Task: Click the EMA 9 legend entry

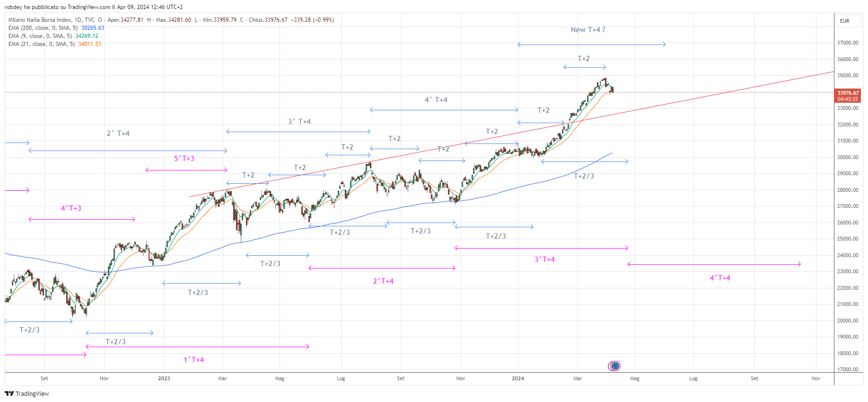Action: (x=40, y=36)
